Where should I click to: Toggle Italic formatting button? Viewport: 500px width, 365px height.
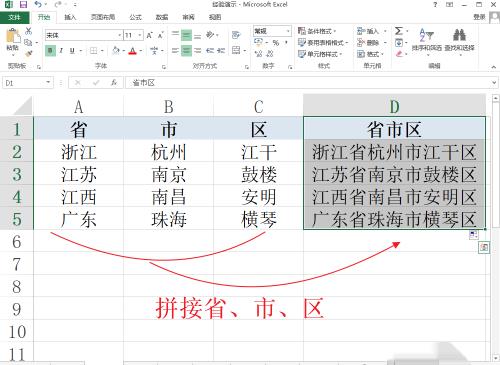61,51
